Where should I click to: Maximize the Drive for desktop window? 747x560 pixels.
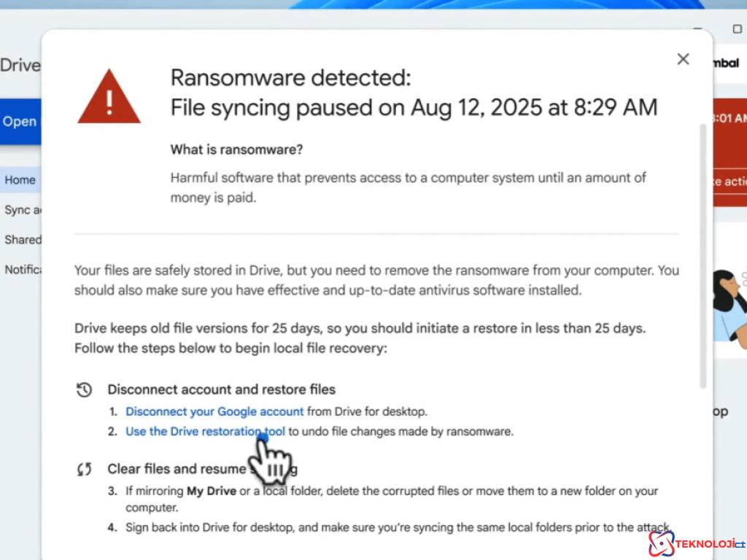pos(737,29)
